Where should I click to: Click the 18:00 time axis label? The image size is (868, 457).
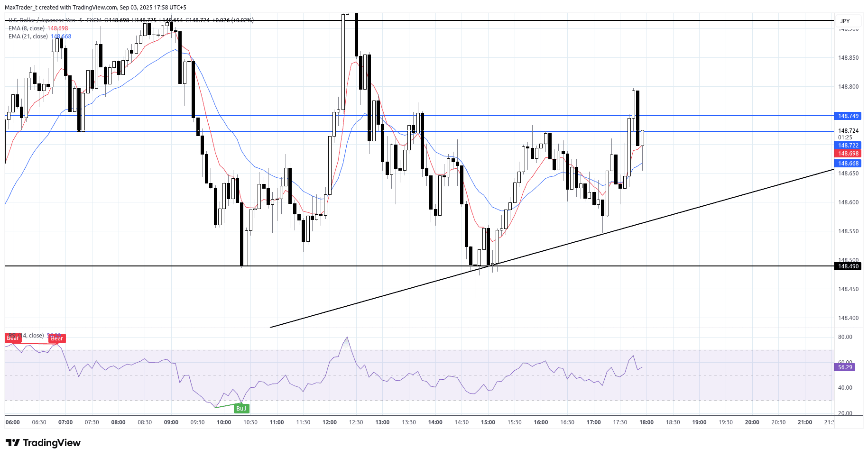coord(646,422)
